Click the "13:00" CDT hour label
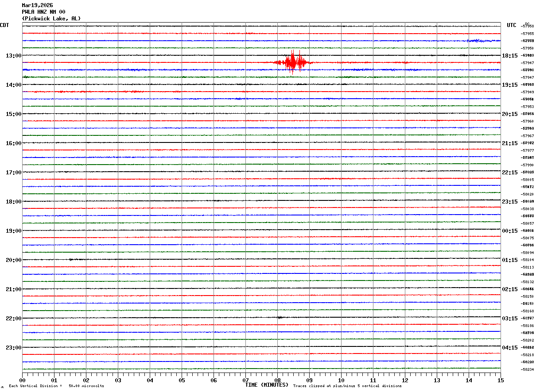 13,56
